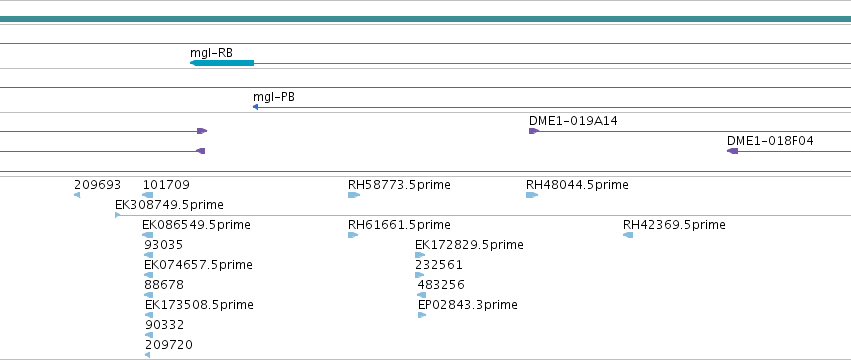Click the teal chromosome bar at top
This screenshot has height=360, width=851.
click(426, 19)
